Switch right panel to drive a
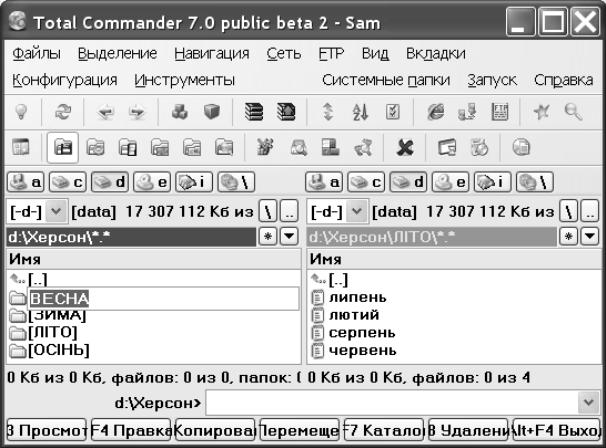The height and width of the screenshot is (448, 606). click(324, 182)
